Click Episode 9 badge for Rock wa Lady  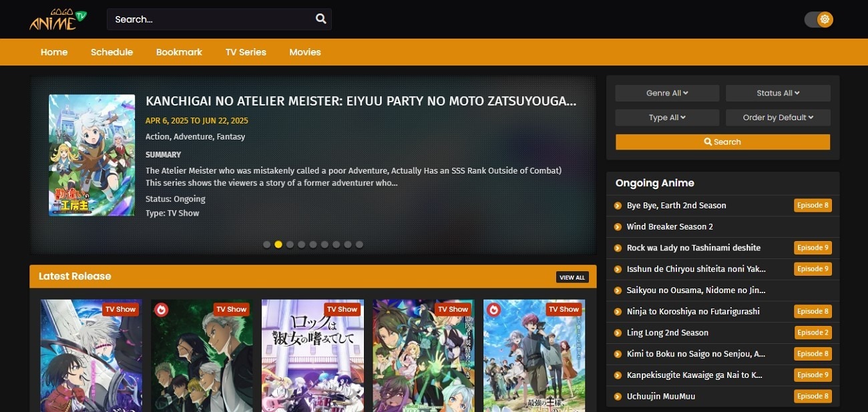pos(813,248)
